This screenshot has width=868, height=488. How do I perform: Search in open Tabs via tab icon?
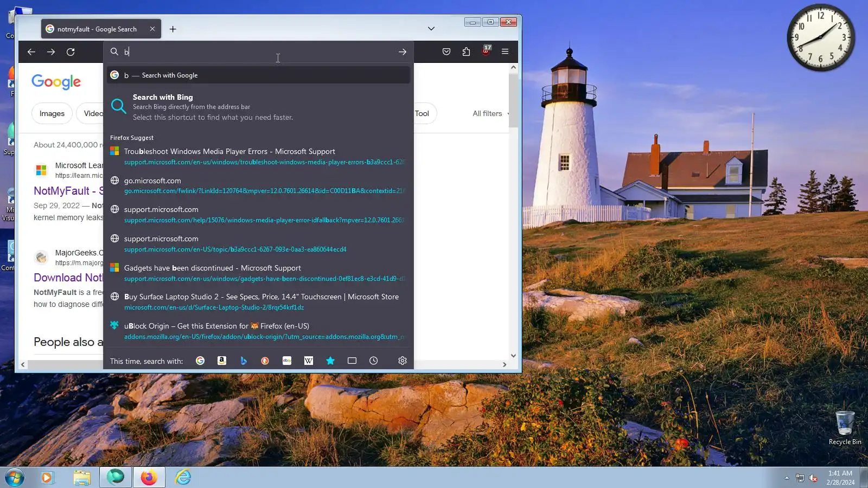click(x=352, y=361)
